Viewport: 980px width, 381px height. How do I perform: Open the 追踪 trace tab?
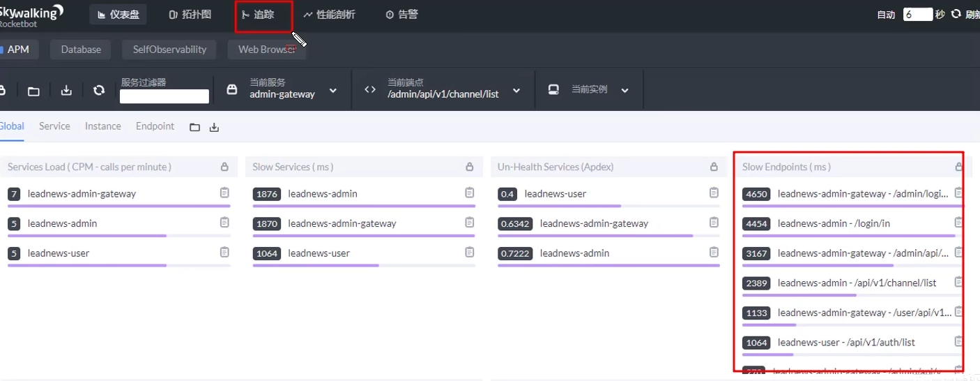(258, 15)
